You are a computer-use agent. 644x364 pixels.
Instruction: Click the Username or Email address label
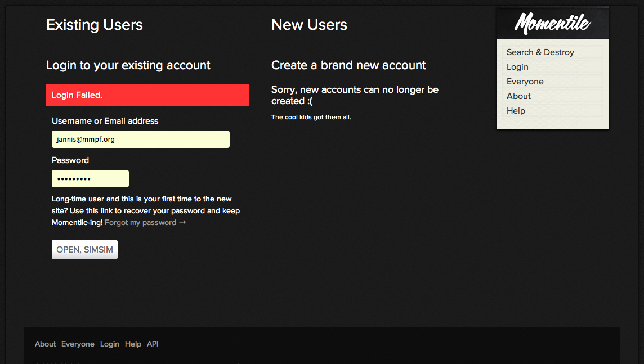point(105,121)
